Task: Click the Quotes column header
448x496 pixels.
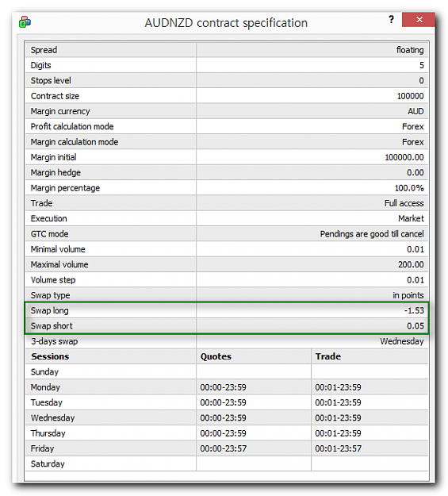Action: (x=216, y=356)
